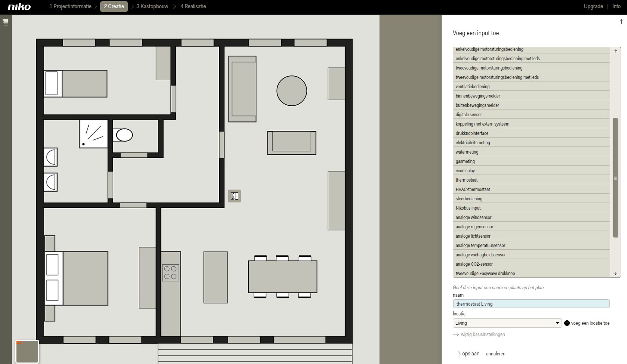Select digitale sensor from list
This screenshot has height=364, width=627.
[x=531, y=115]
